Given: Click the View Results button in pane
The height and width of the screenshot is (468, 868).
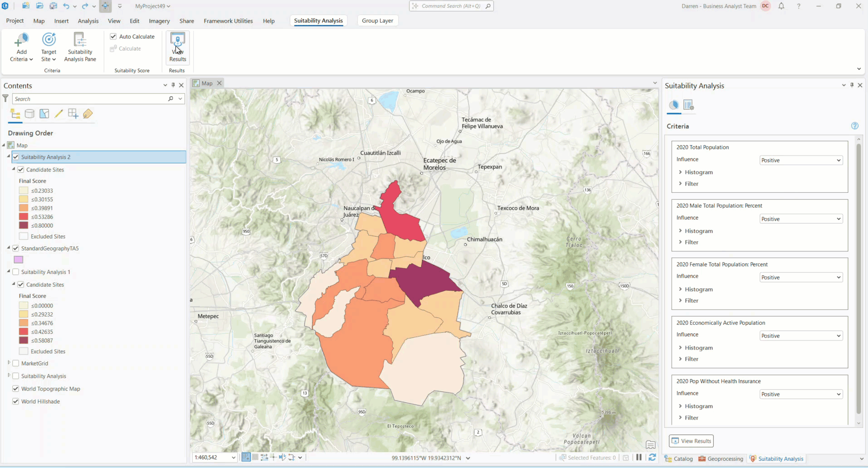Looking at the screenshot, I should (x=691, y=441).
